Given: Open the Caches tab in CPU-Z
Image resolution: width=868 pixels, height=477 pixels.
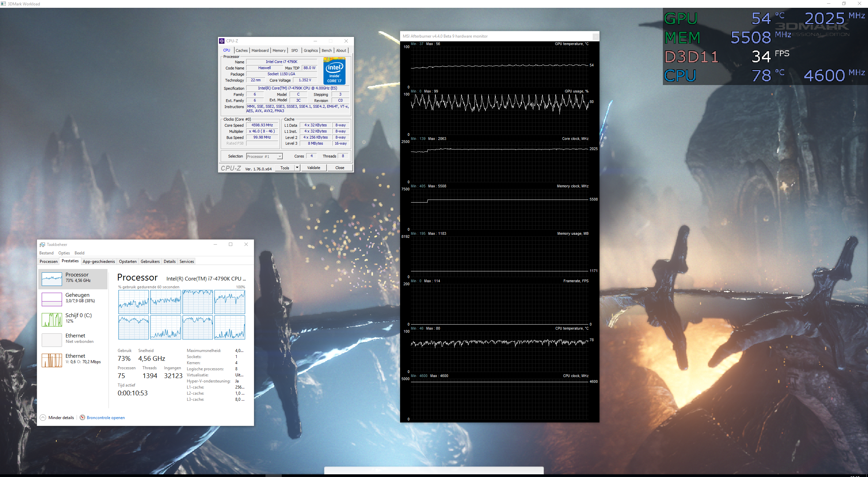Looking at the screenshot, I should point(241,50).
